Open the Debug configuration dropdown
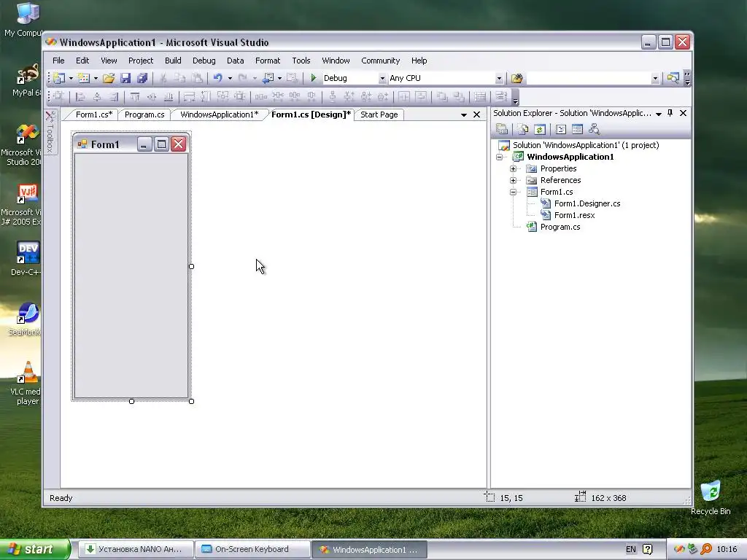The width and height of the screenshot is (747, 560). point(382,78)
